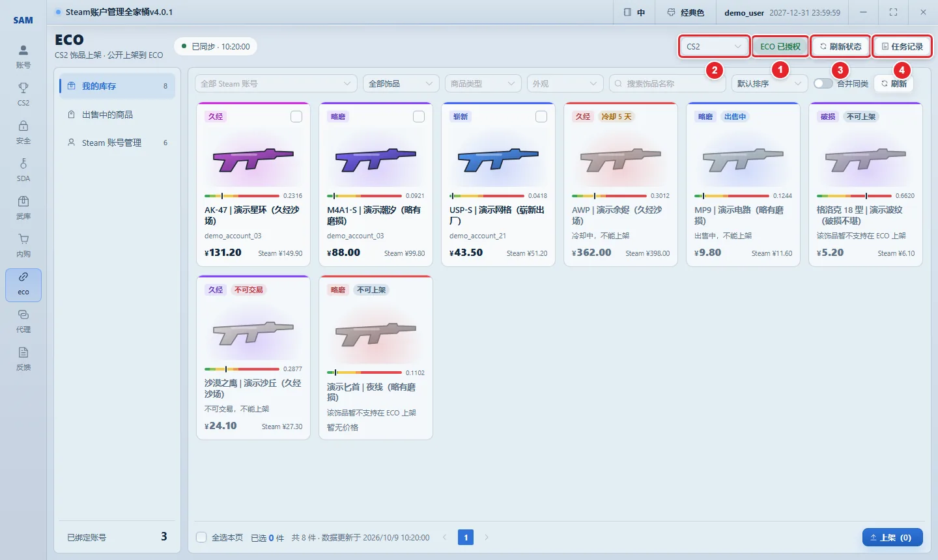Tick the M4A1-S 演示潮汐 card checkbox
This screenshot has width=938, height=560.
coord(419,117)
